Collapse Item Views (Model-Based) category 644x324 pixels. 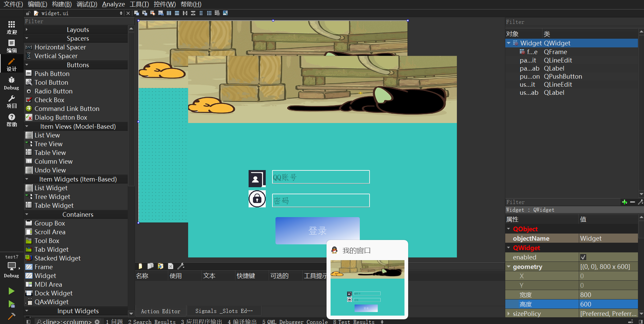pos(27,126)
